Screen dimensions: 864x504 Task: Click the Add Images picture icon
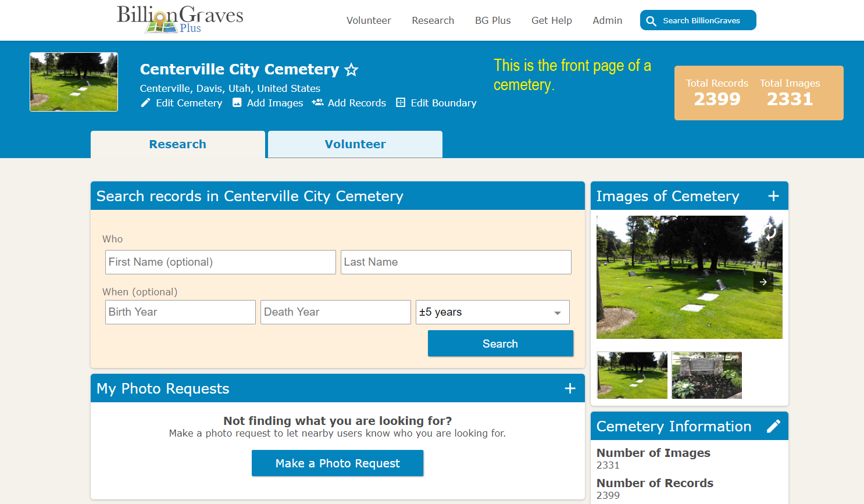click(237, 103)
